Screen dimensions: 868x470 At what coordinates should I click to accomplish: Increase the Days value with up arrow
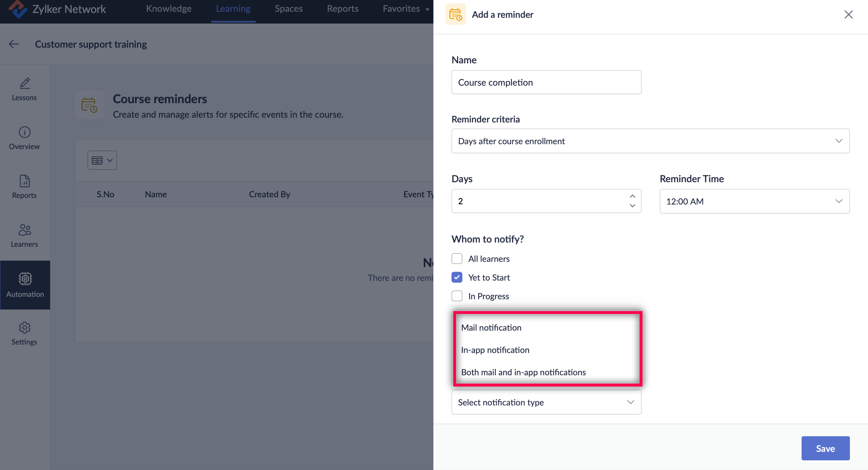point(633,196)
